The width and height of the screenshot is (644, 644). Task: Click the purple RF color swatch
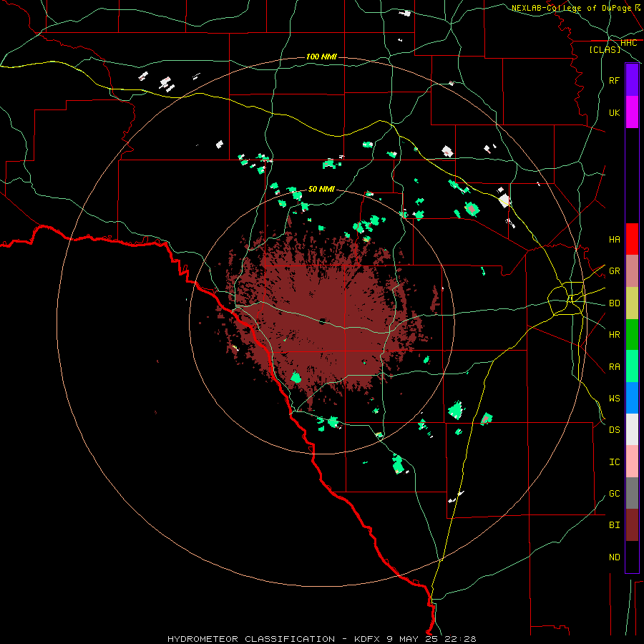coord(632,80)
